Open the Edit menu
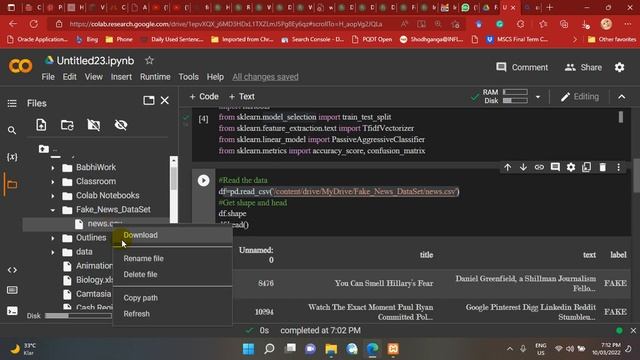This screenshot has height=360, width=640. (69, 77)
